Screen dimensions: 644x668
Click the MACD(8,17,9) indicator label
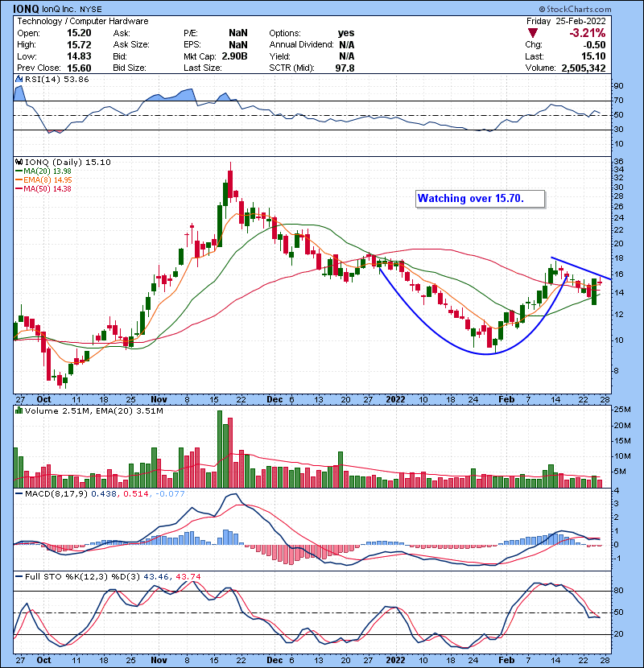[56, 494]
